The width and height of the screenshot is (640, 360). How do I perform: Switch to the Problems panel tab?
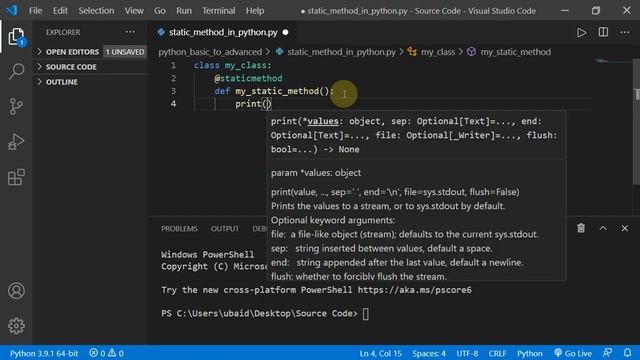pyautogui.click(x=179, y=229)
